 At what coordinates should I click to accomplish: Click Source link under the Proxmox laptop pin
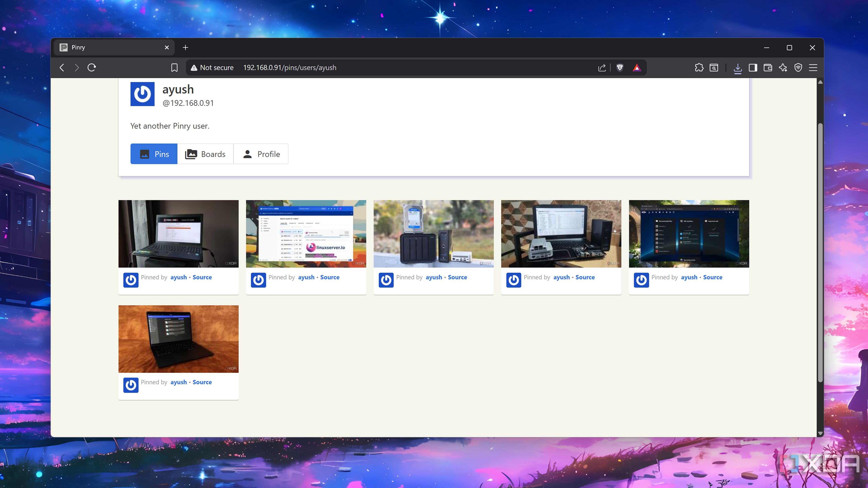point(202,277)
